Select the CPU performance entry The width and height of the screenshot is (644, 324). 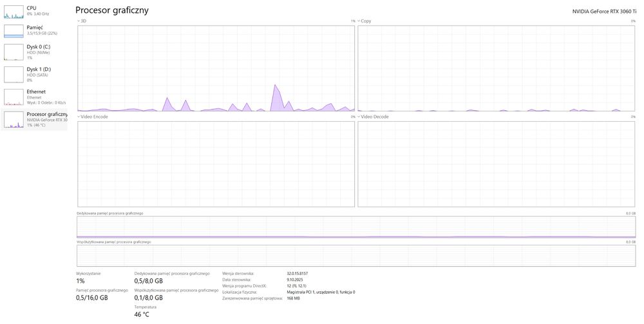tap(33, 12)
